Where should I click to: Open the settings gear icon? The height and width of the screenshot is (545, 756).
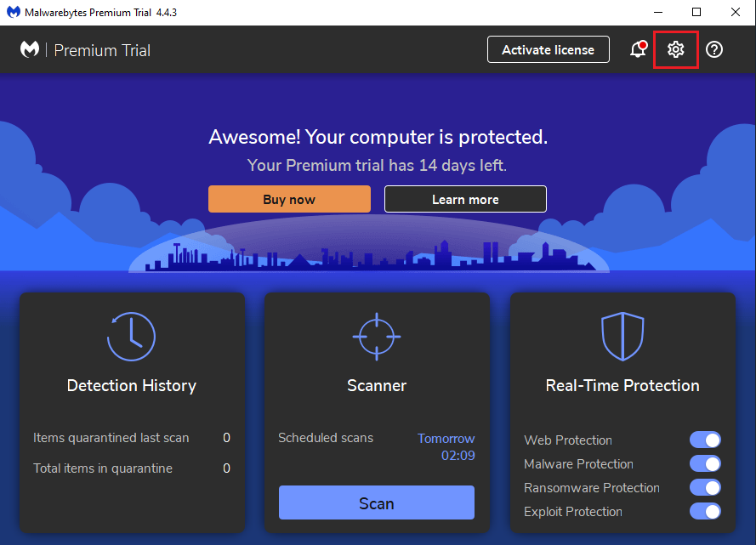[x=675, y=49]
